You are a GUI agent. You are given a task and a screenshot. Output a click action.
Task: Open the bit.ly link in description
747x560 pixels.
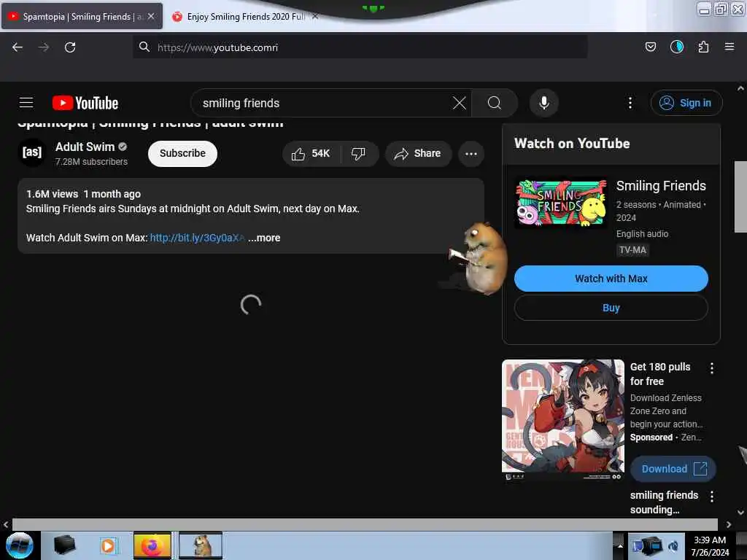pos(197,238)
